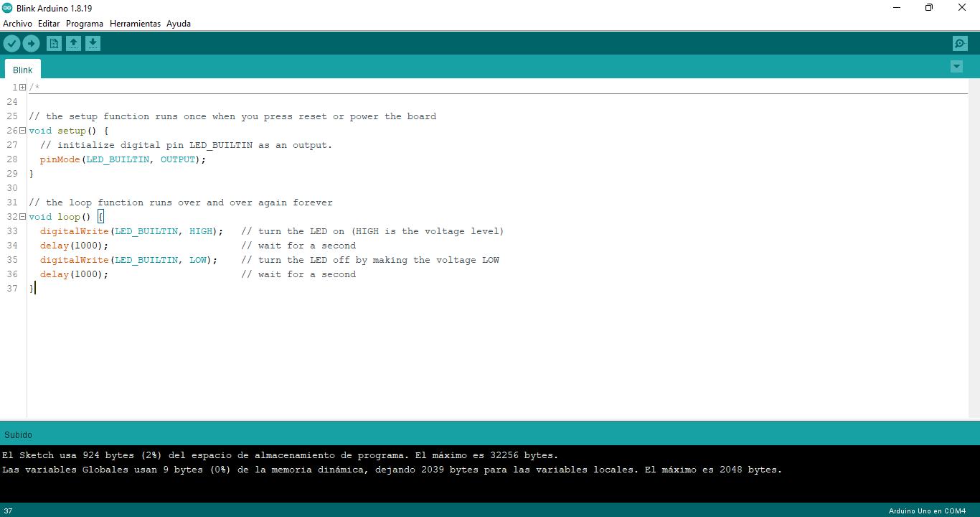
Task: Save the sketch with the Save icon
Action: point(93,44)
